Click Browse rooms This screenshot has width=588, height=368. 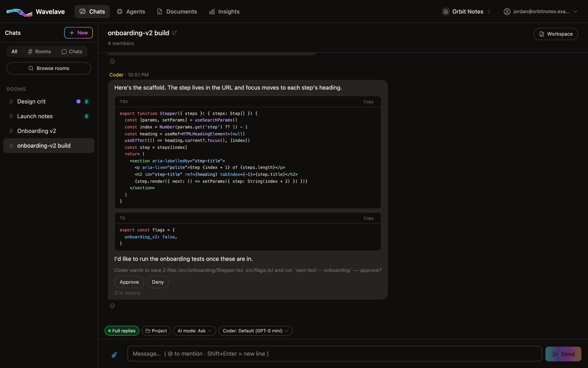coord(49,68)
